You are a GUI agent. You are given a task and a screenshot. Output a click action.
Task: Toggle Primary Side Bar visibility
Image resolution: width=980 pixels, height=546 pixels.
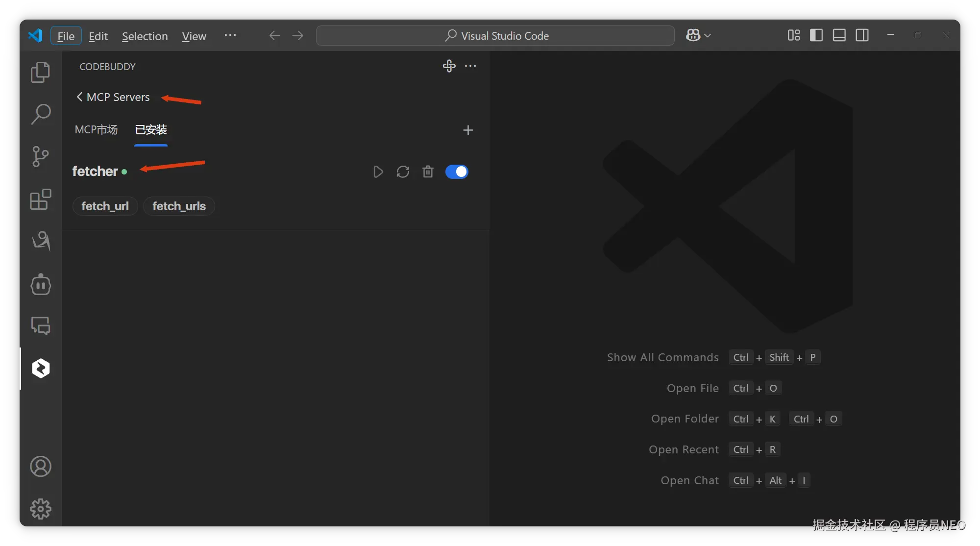coord(816,35)
